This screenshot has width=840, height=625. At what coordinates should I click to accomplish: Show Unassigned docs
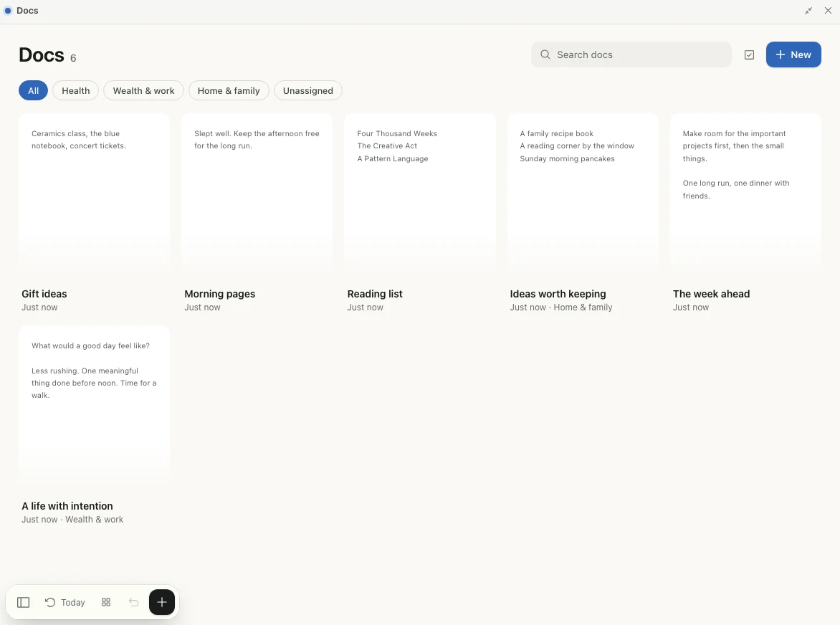click(308, 90)
